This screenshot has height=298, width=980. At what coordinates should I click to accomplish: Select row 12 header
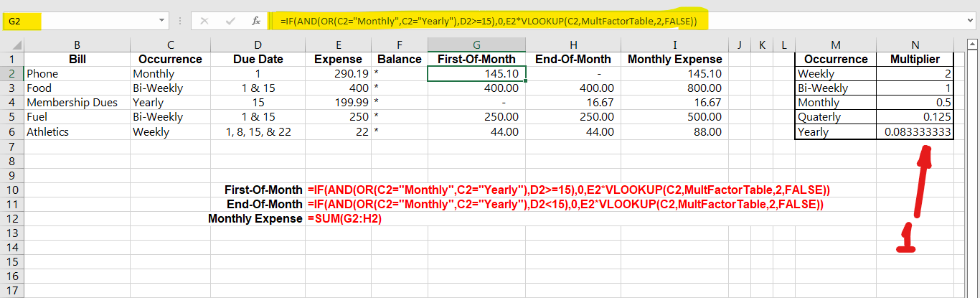point(11,218)
